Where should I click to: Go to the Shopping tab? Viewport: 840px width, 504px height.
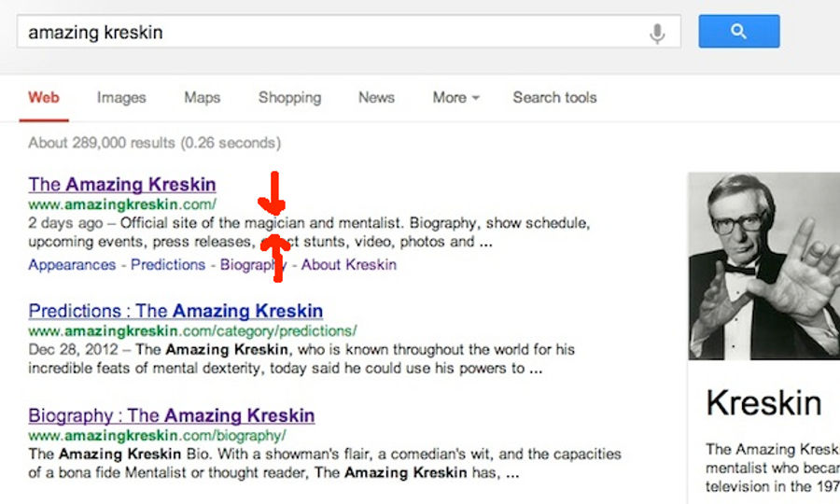290,97
